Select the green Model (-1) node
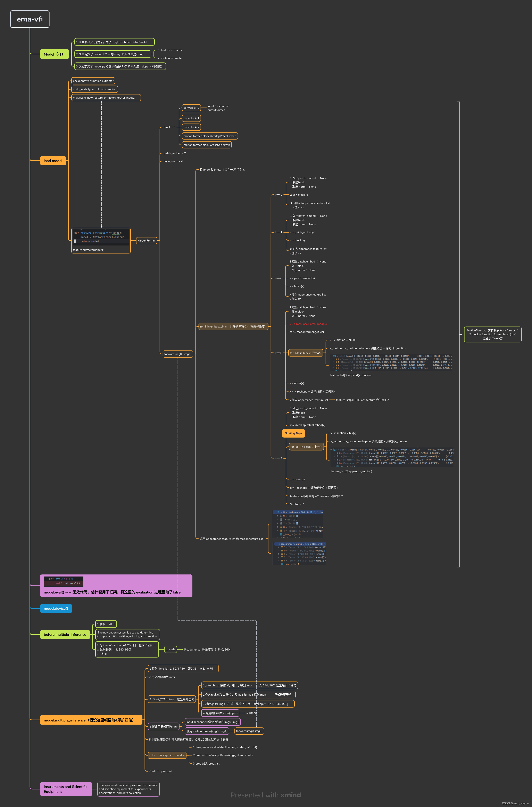Image resolution: width=532 pixels, height=807 pixels. pyautogui.click(x=54, y=54)
